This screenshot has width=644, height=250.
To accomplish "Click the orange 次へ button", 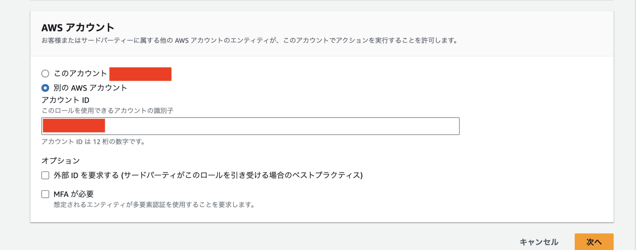I will pyautogui.click(x=594, y=242).
